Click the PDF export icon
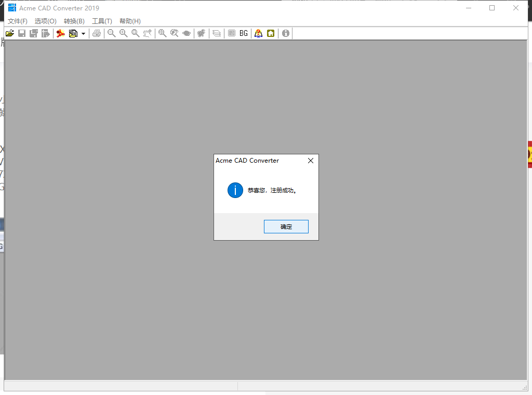The height and width of the screenshot is (395, 532). coord(61,33)
